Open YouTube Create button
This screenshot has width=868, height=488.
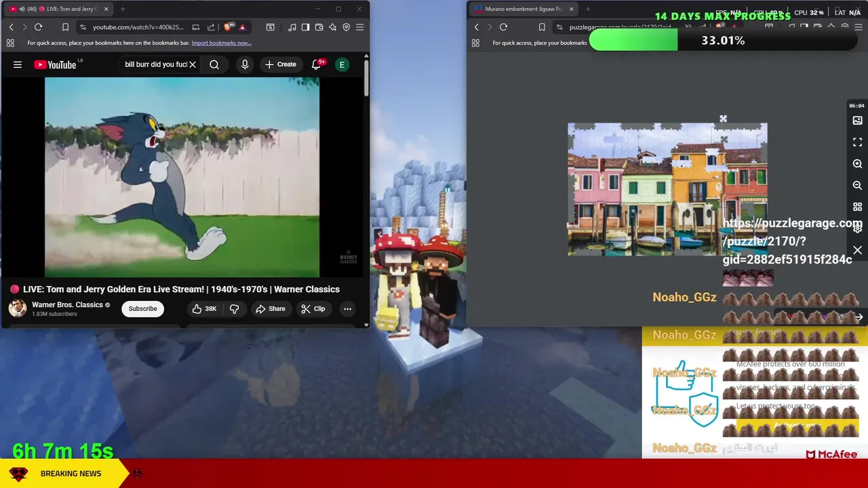click(x=281, y=64)
